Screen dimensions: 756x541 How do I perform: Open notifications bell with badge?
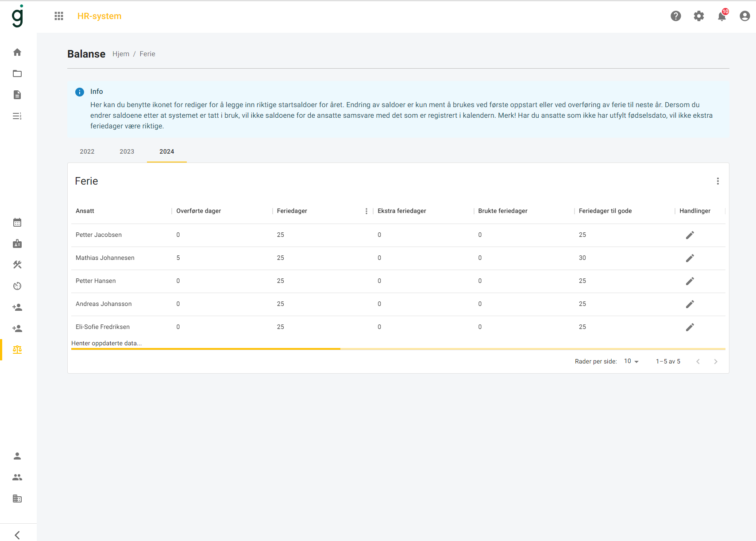pos(721,16)
